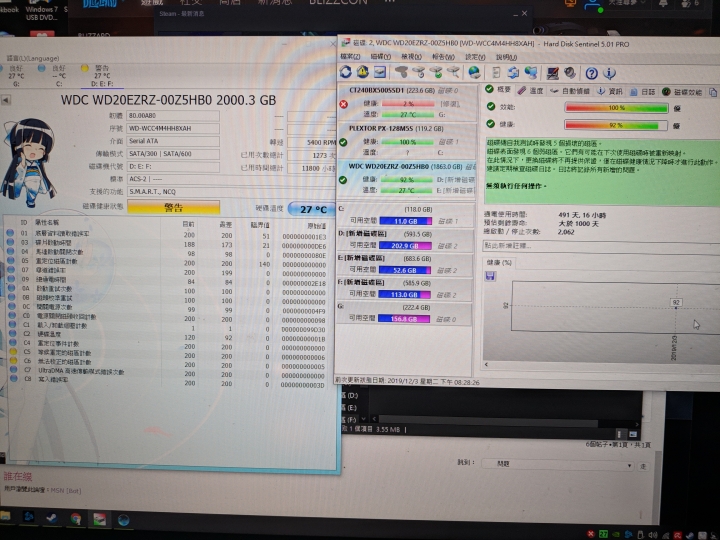Viewport: 720px width, 540px height.
Task: Click the refresh icon in Hard Disk Sentinel toolbar
Action: (x=346, y=72)
